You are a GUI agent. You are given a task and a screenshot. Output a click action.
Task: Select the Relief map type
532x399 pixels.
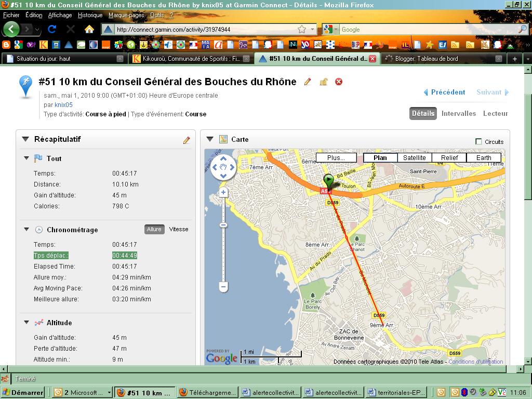point(449,158)
